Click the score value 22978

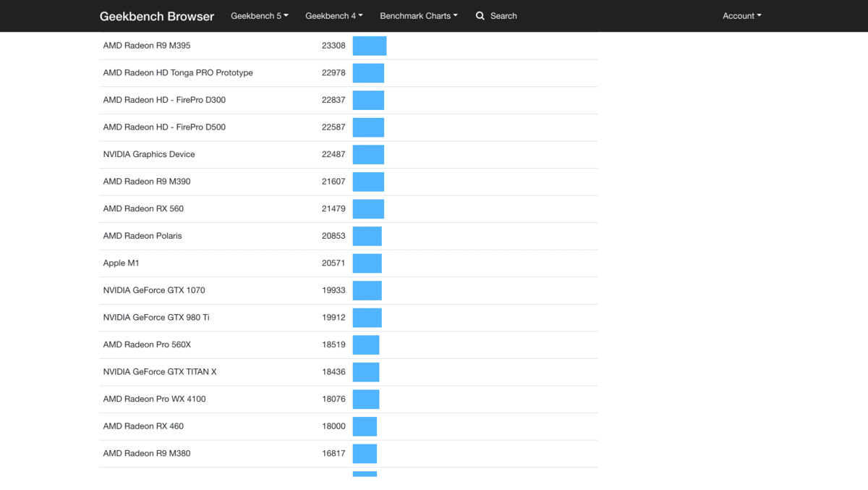point(333,73)
